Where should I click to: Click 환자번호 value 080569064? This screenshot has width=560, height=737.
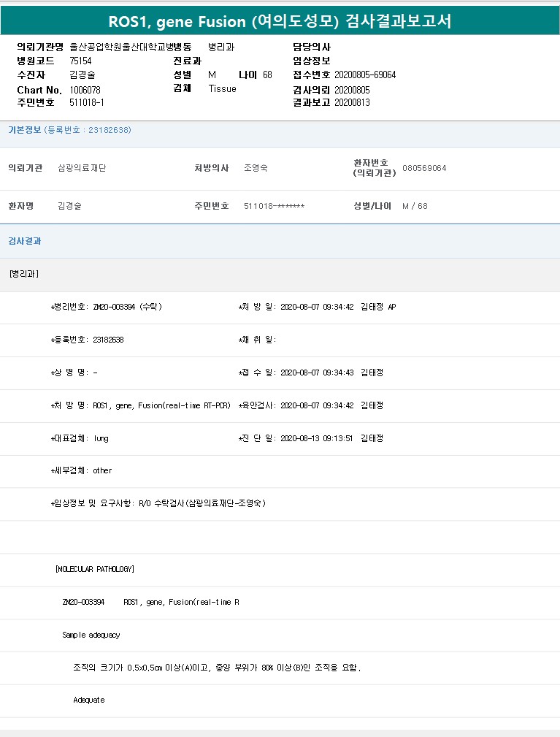[x=424, y=168]
